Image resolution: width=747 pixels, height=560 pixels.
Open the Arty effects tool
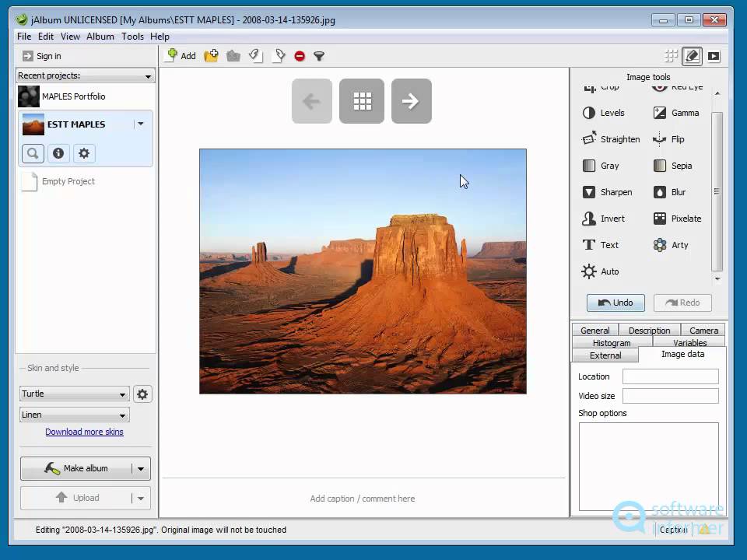[671, 245]
